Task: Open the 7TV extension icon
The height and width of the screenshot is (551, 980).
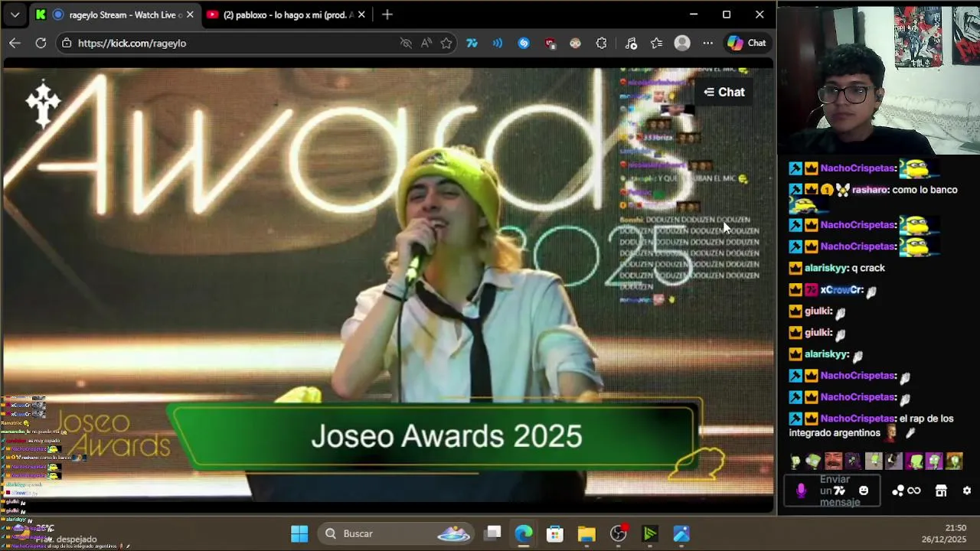Action: click(472, 43)
